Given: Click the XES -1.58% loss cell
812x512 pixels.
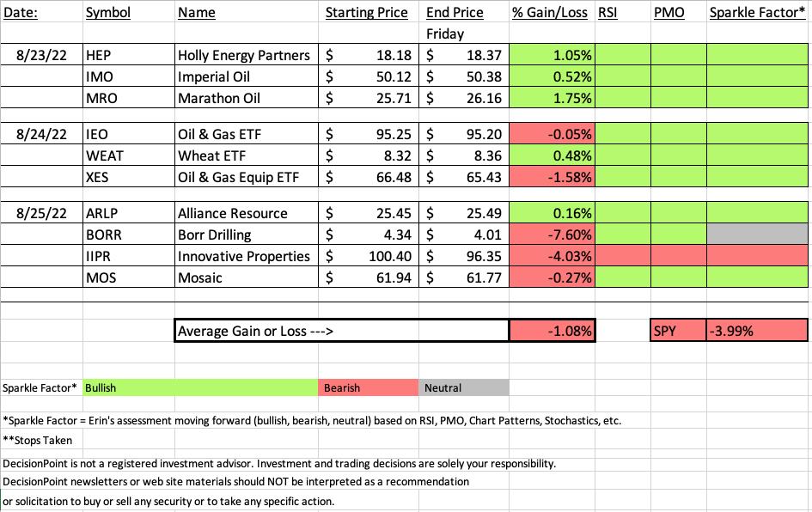Looking at the screenshot, I should [552, 177].
